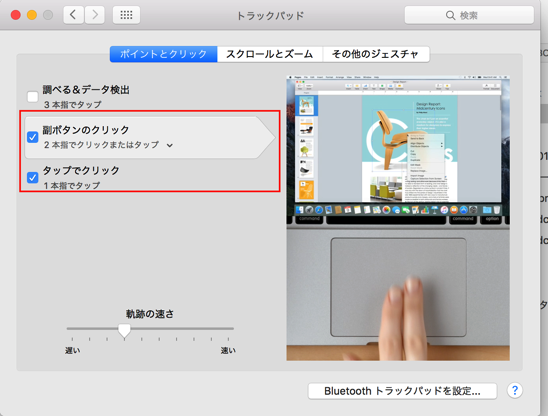Go forward with the right arrow button
The height and width of the screenshot is (416, 548).
click(95, 15)
